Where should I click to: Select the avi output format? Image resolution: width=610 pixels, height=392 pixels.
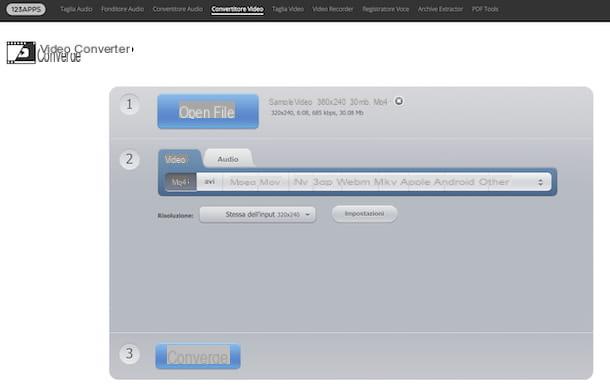210,182
